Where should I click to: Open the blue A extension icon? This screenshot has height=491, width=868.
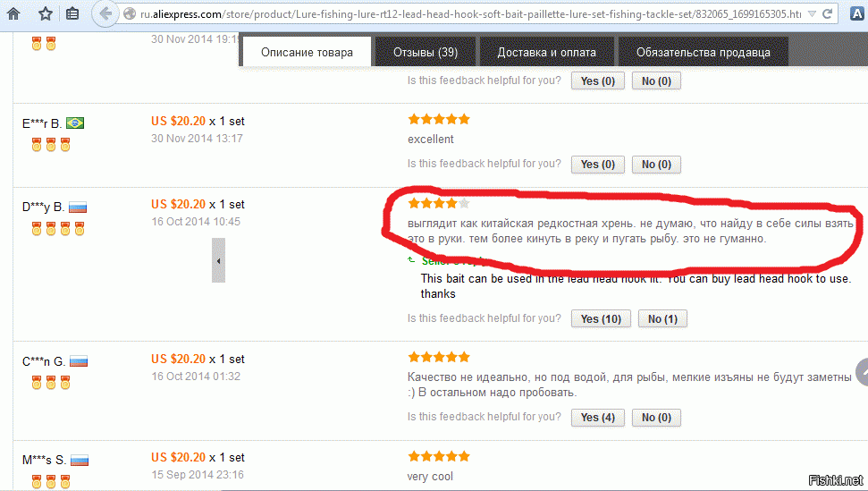click(857, 13)
